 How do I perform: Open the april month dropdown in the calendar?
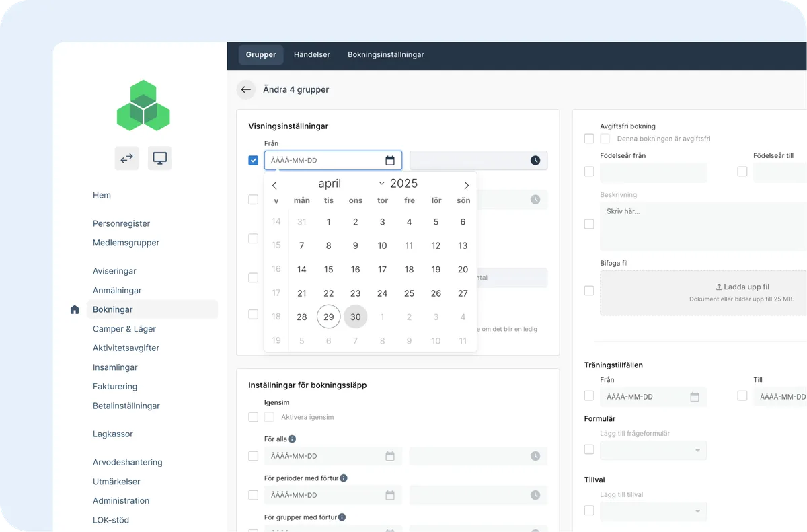[351, 184]
